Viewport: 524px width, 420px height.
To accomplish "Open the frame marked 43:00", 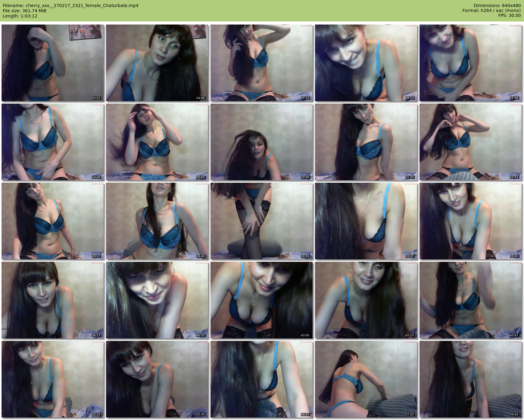I will coord(262,300).
